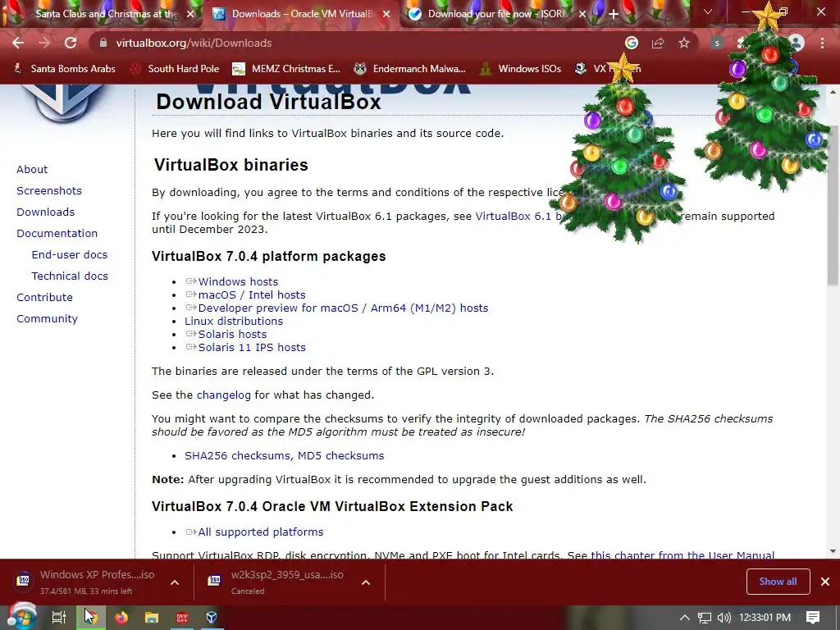Open a new browser tab
Image resolution: width=840 pixels, height=630 pixels.
[614, 14]
